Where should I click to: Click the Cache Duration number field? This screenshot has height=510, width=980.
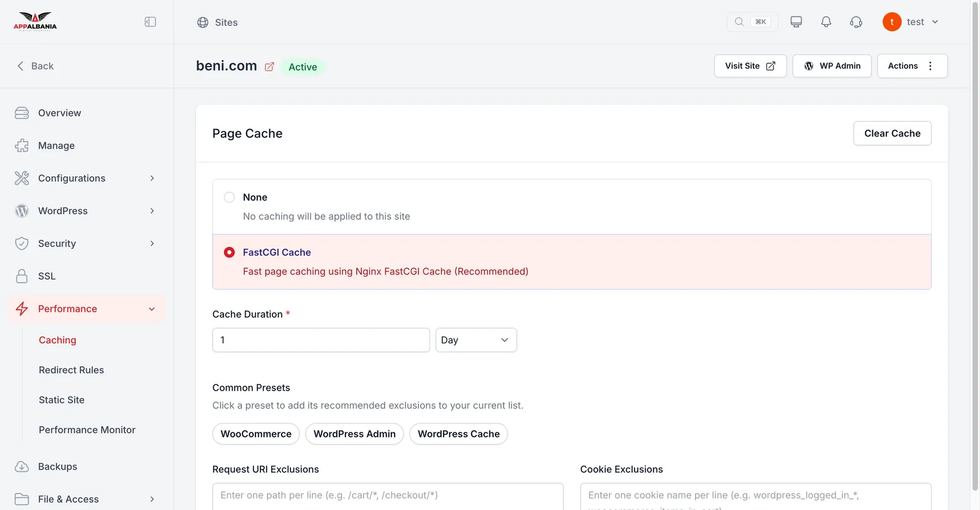(321, 340)
